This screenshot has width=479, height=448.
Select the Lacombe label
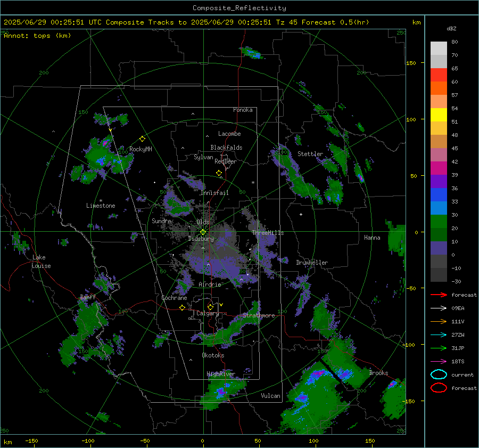click(x=229, y=134)
